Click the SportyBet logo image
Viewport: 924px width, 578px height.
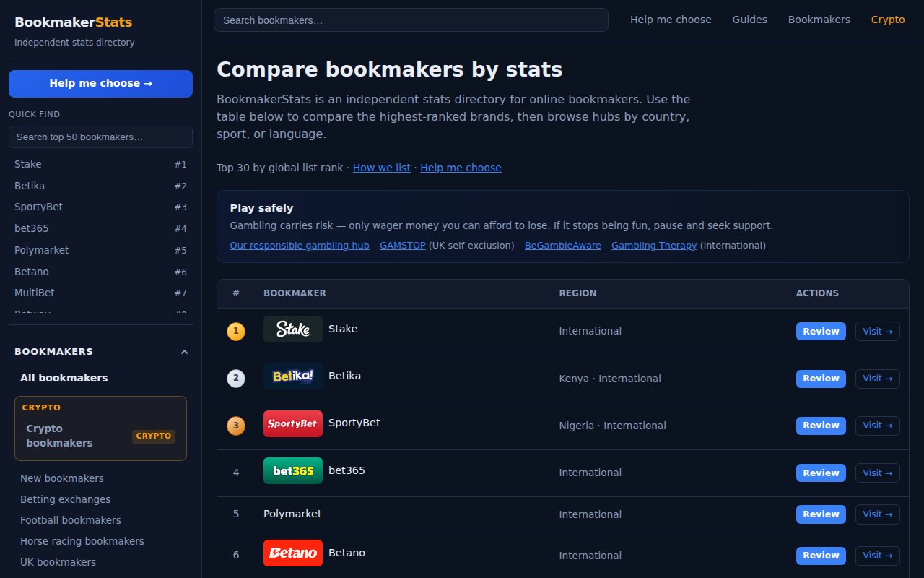293,423
